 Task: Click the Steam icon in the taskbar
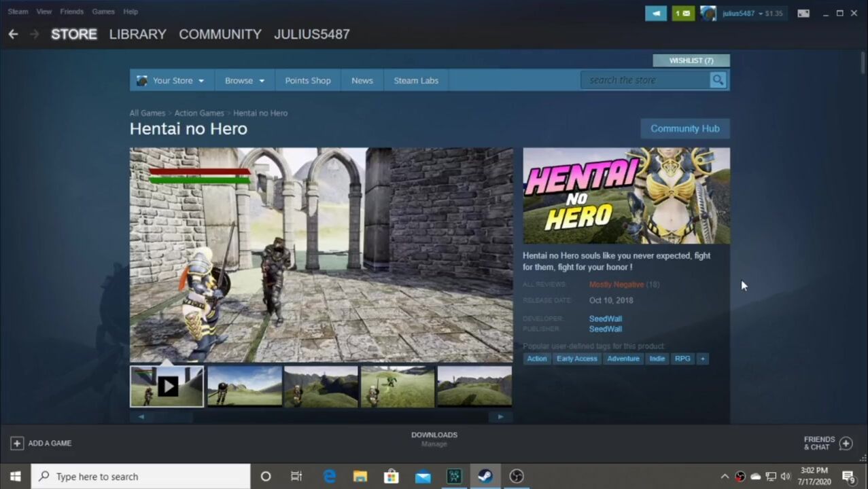485,476
